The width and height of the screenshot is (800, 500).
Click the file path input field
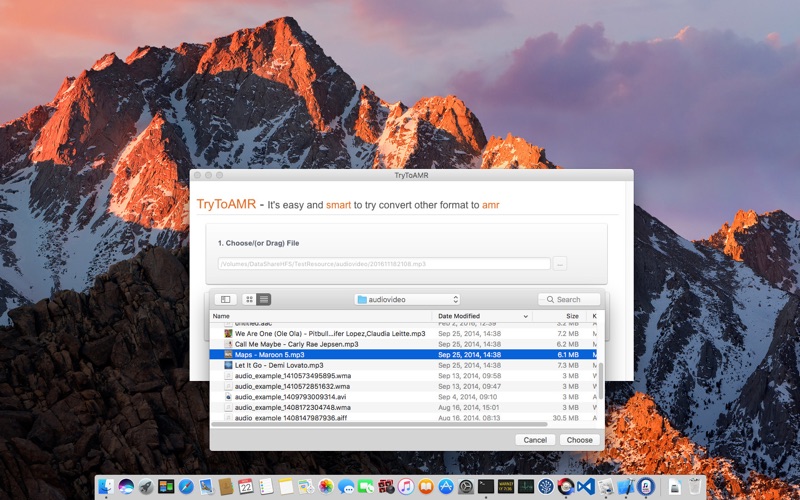point(384,264)
